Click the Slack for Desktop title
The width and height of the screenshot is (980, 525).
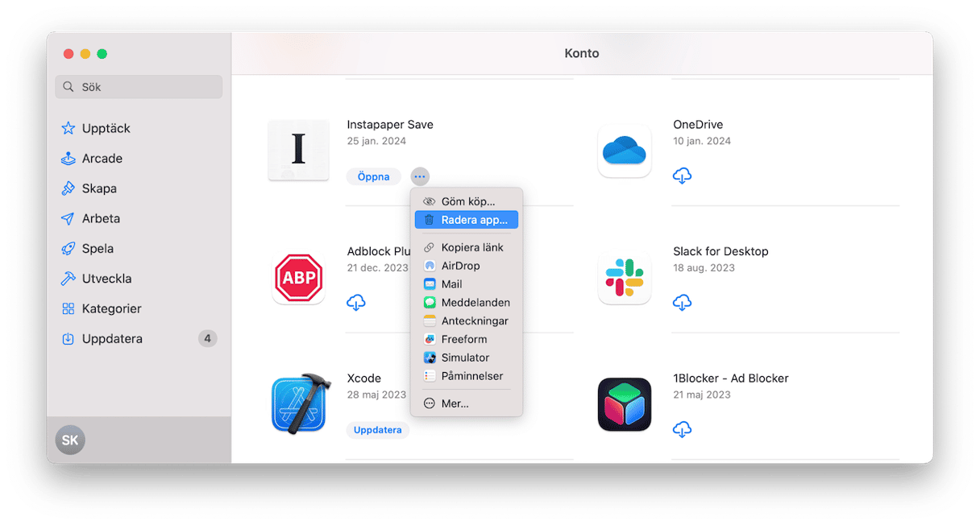720,251
